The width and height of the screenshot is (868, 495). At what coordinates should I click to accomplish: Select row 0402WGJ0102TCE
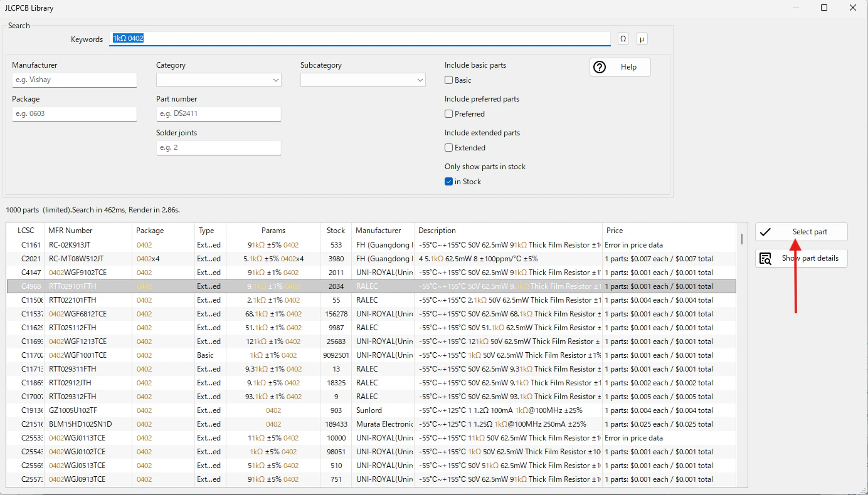pyautogui.click(x=371, y=452)
